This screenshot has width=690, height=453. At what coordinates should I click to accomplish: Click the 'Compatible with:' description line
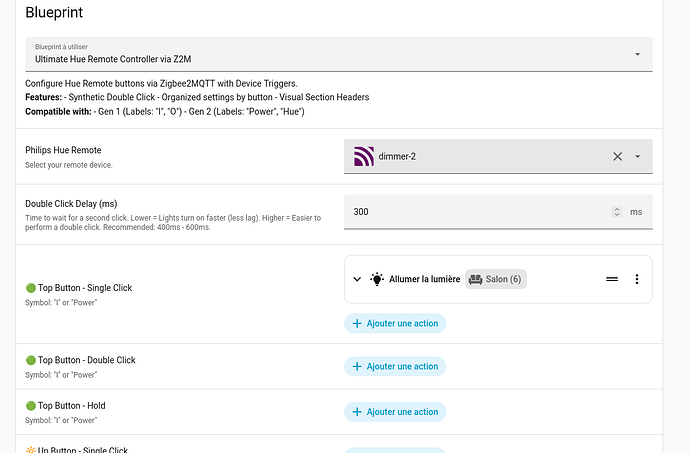point(165,111)
